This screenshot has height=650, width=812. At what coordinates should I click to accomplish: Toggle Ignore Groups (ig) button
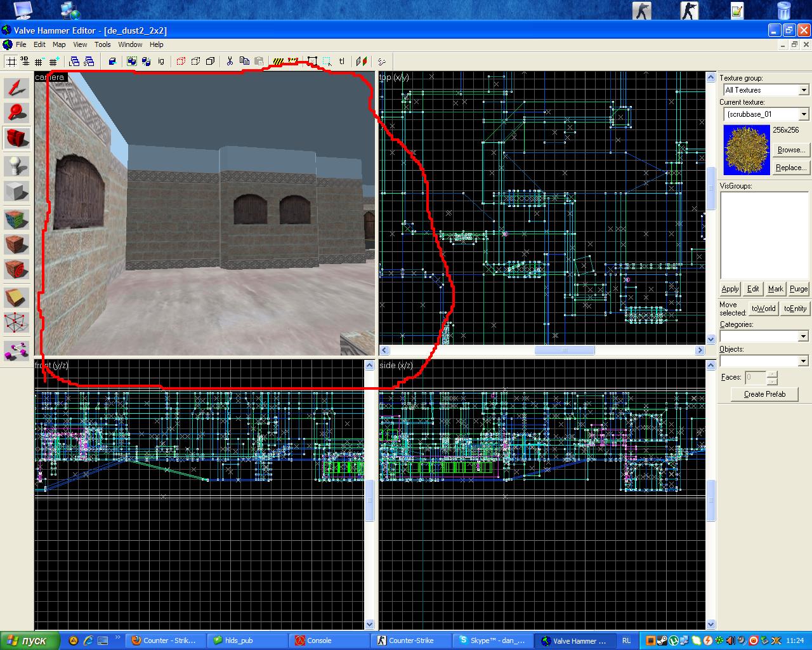click(x=161, y=62)
